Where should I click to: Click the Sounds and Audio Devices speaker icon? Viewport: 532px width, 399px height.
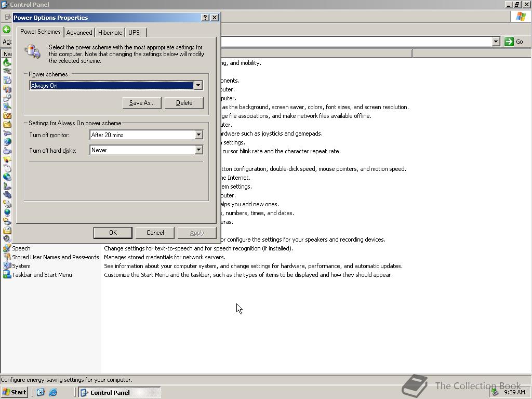7,239
